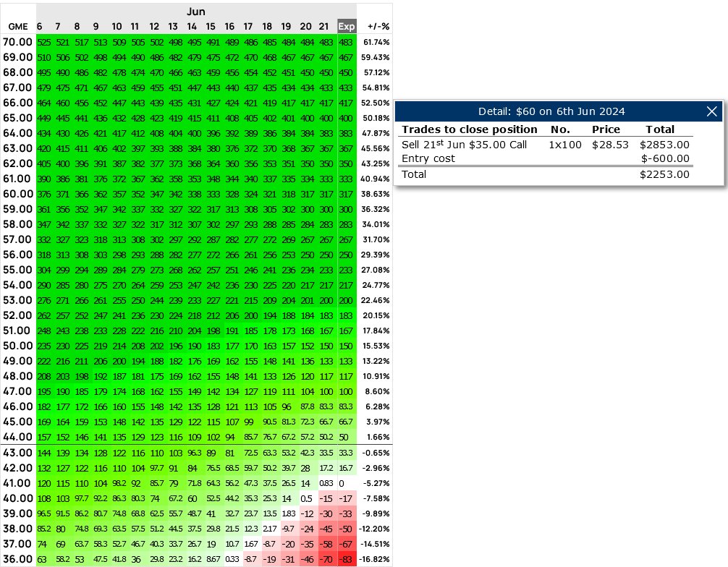
Task: Select the 60.00 price row label
Action: [17, 194]
